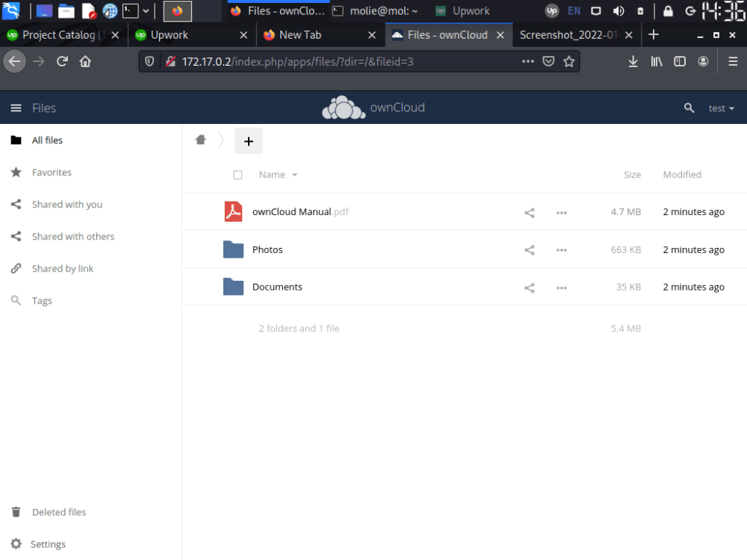The image size is (747, 560).
Task: Open the test user dropdown
Action: [x=721, y=108]
